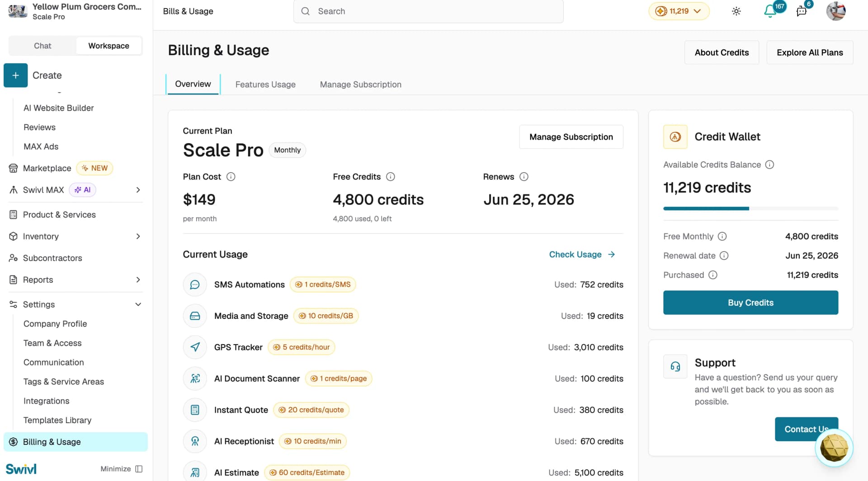The width and height of the screenshot is (868, 481).
Task: Click the Monthly plan badge
Action: coord(288,150)
